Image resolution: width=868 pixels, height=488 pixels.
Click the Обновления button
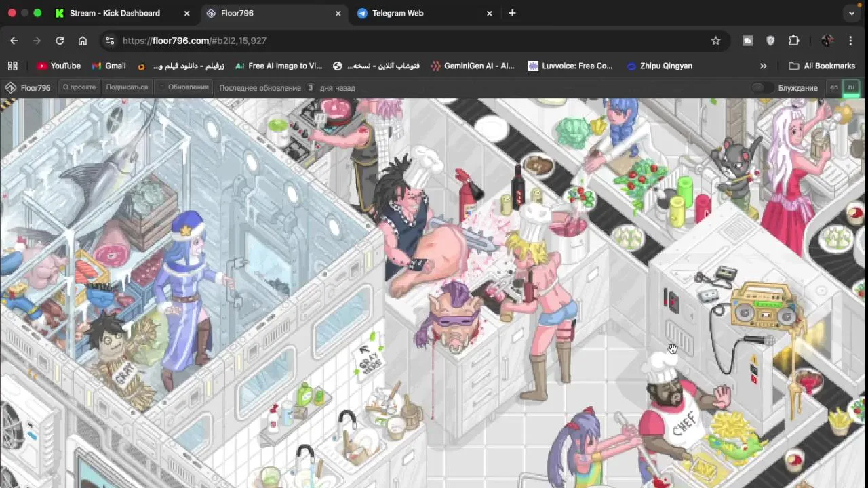pyautogui.click(x=183, y=87)
